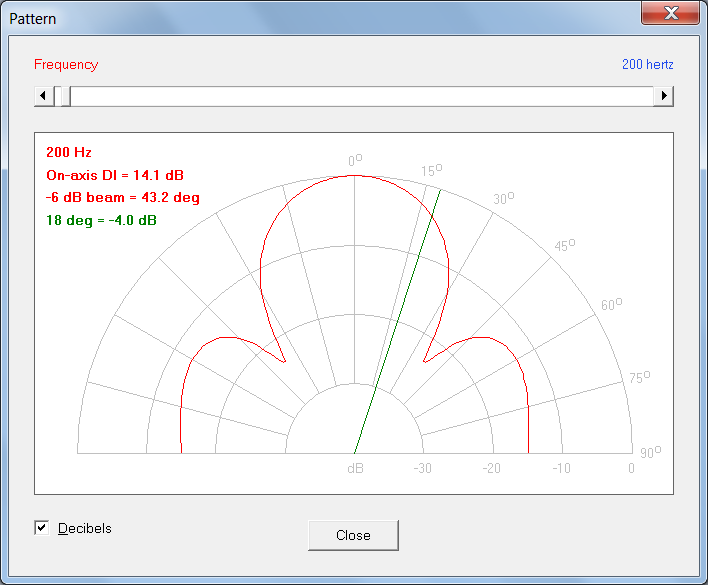708x585 pixels.
Task: Click the -30 axis label
Action: click(x=423, y=469)
